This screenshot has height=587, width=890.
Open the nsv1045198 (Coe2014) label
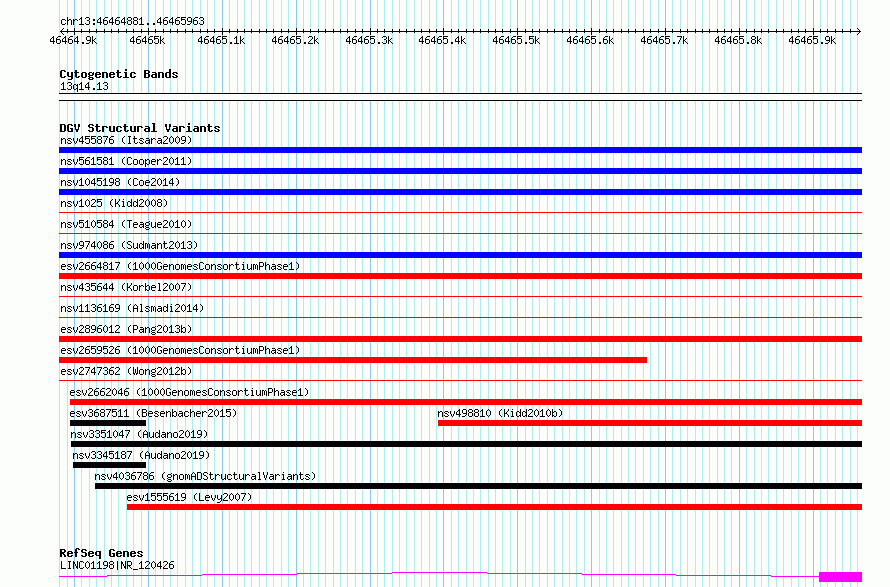[x=120, y=182]
